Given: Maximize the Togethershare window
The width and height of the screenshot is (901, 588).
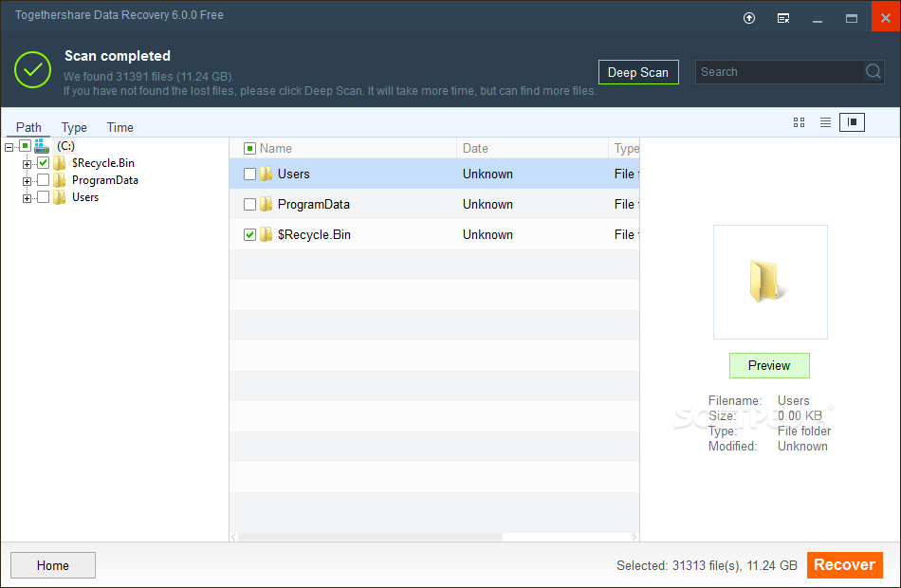Looking at the screenshot, I should [x=852, y=18].
